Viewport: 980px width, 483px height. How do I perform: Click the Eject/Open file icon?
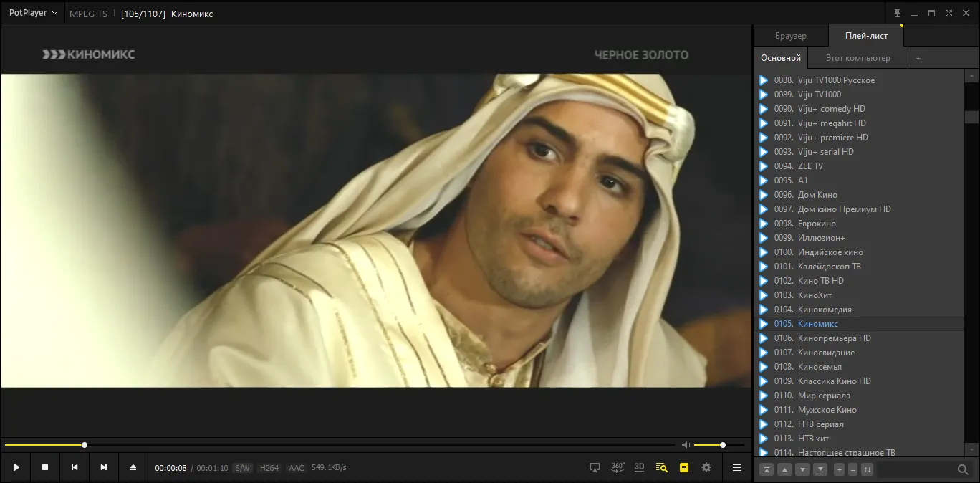click(133, 467)
